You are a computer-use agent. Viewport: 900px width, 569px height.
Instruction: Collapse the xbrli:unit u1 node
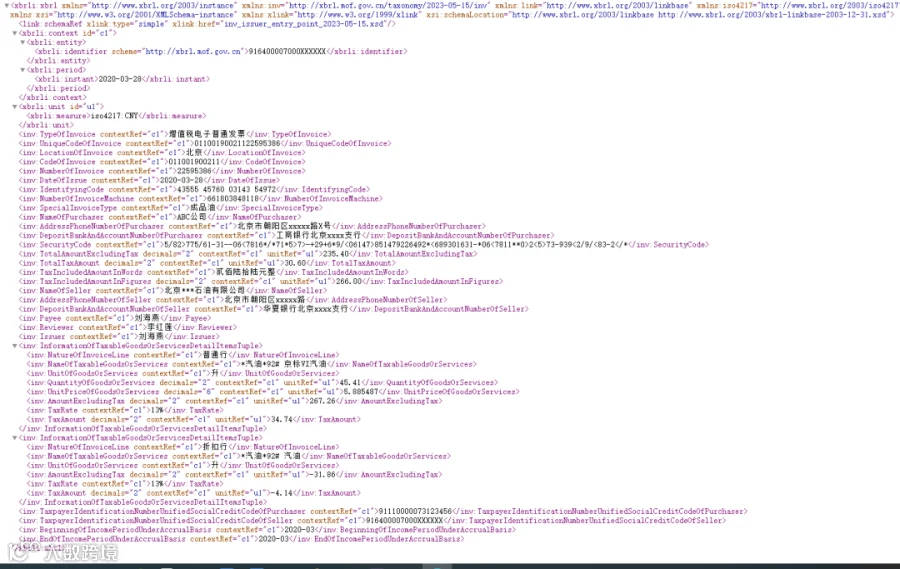tap(14, 107)
